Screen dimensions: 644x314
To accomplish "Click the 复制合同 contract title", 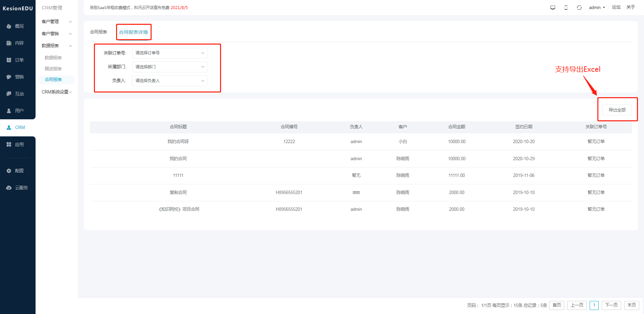I will coord(178,193).
